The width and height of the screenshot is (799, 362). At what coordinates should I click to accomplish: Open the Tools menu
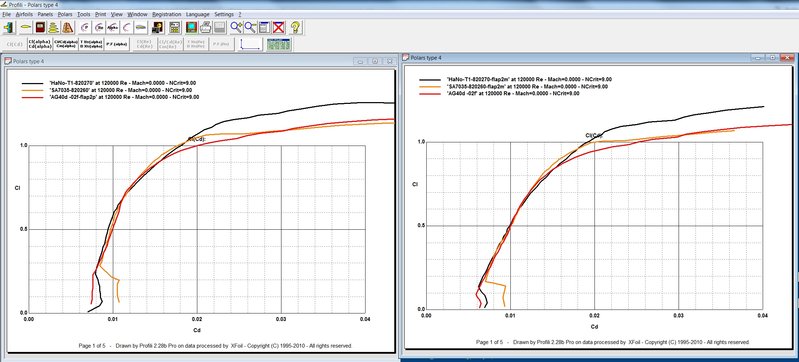[84, 14]
